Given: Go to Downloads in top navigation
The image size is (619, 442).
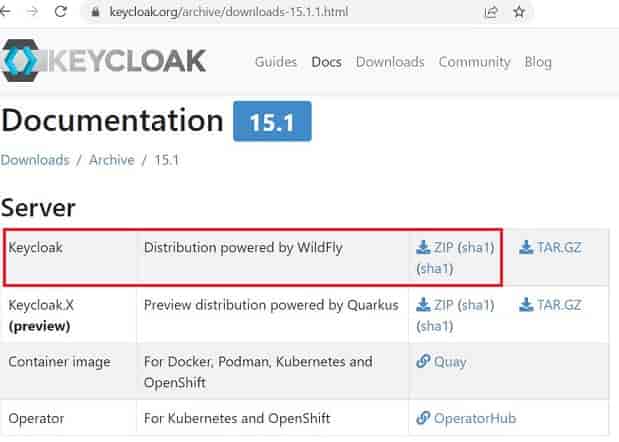Looking at the screenshot, I should 390,62.
